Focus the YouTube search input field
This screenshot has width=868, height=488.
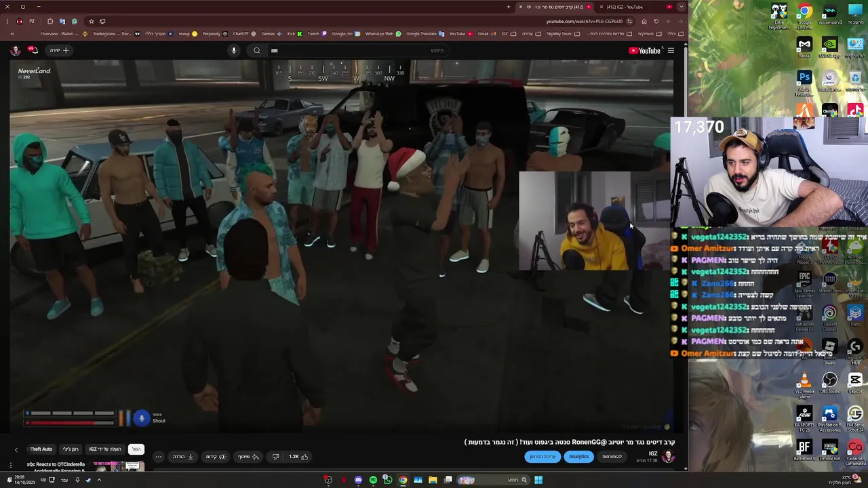tap(359, 50)
